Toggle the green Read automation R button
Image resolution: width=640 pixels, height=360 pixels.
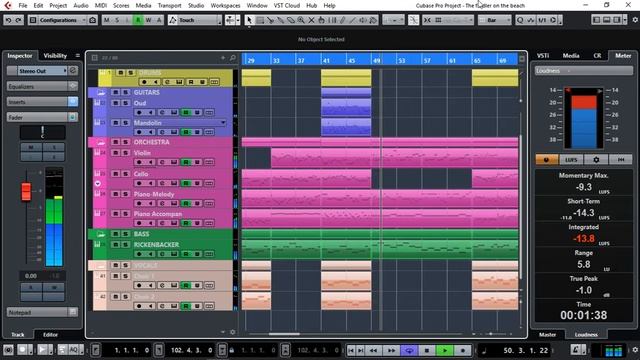pyautogui.click(x=138, y=20)
